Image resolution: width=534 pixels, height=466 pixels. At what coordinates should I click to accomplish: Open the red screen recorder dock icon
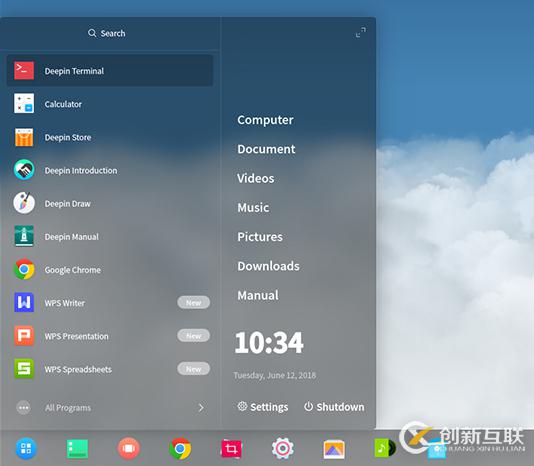tap(128, 448)
